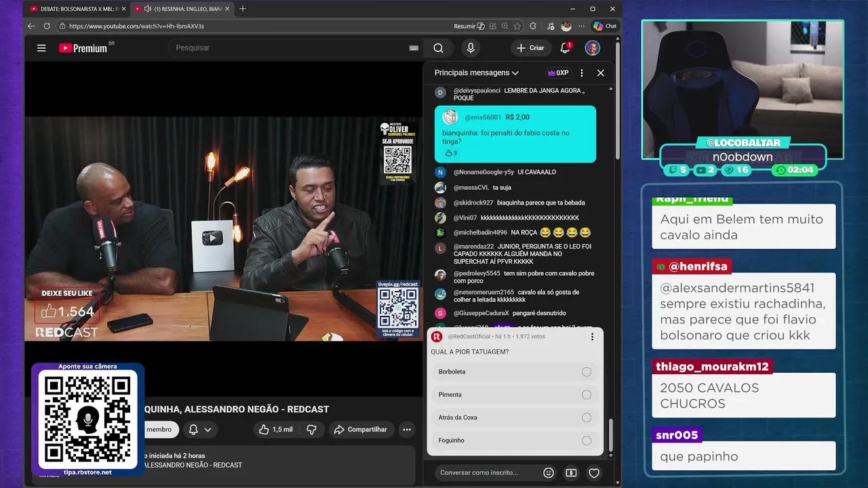Click the poll question 'QUAL A PIOR TATUAGEM?'
This screenshot has width=868, height=488.
[470, 352]
